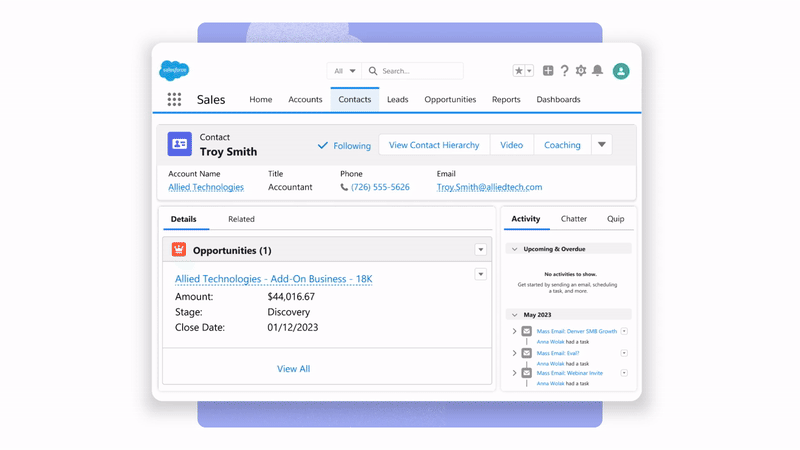Open the All search scope dropdown
The image size is (800, 450).
[x=345, y=71]
